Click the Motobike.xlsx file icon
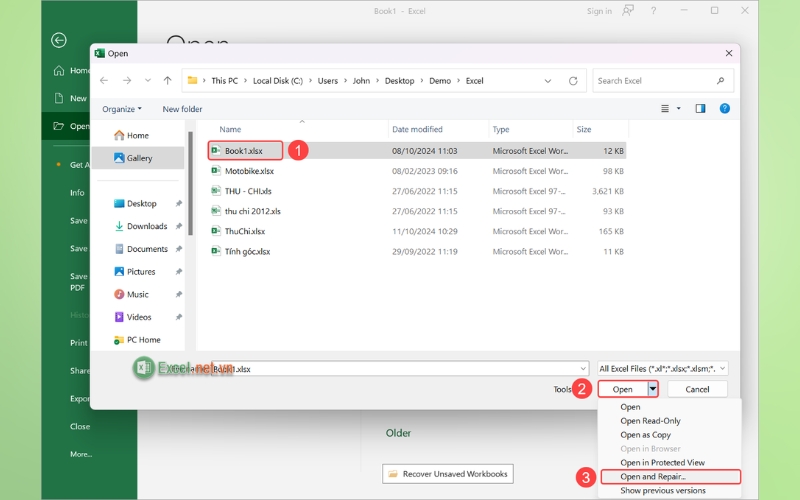Screen dimensions: 800x500 point(215,171)
